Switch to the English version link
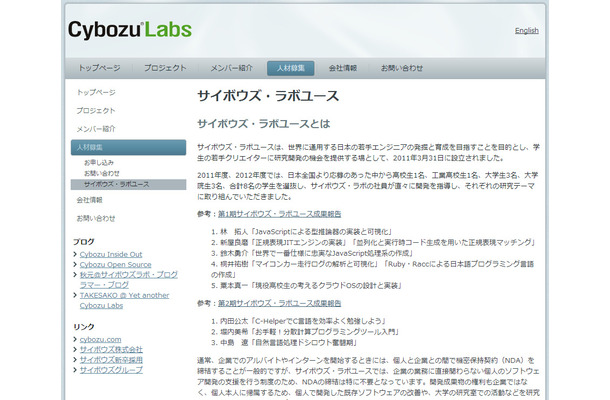The height and width of the screenshot is (400, 610). (526, 30)
